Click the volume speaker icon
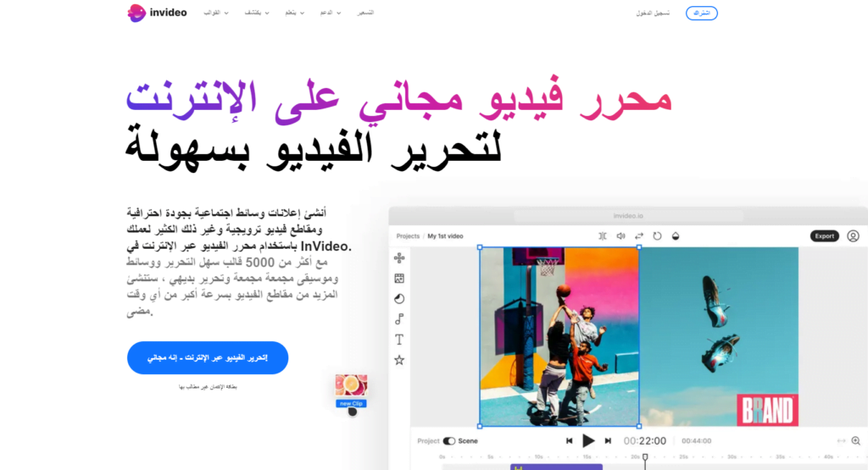 coord(620,236)
